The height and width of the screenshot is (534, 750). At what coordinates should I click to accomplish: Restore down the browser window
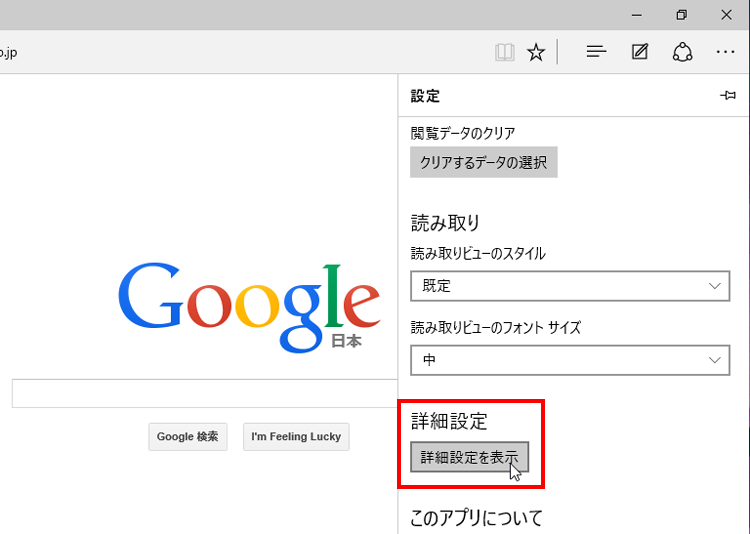click(681, 15)
